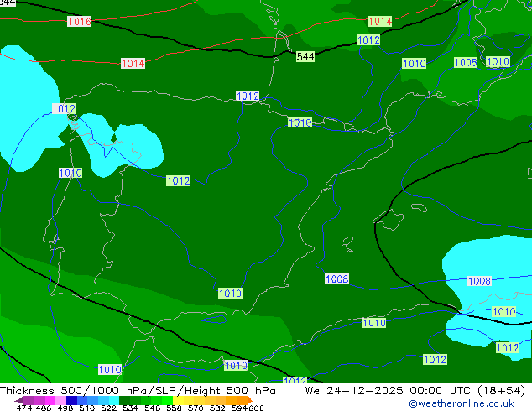Screen dimensions: 532x411
Task: Click the 1008 label next to 1010 top right
Action: 466,62
